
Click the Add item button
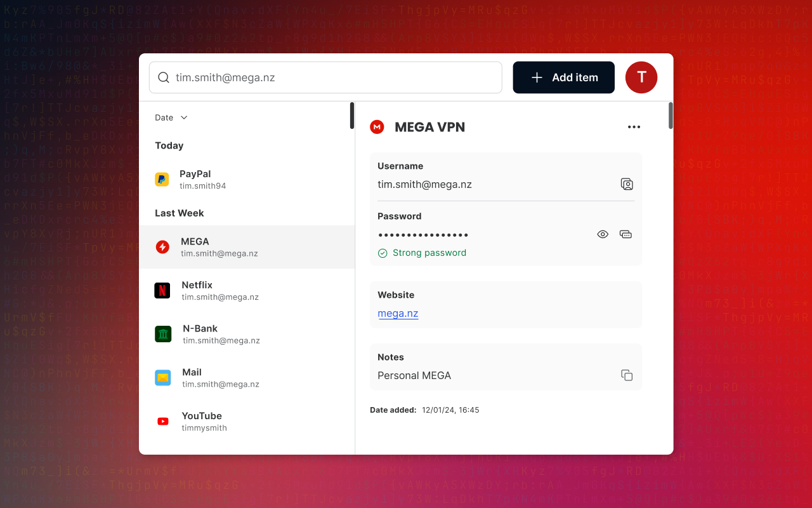[563, 77]
